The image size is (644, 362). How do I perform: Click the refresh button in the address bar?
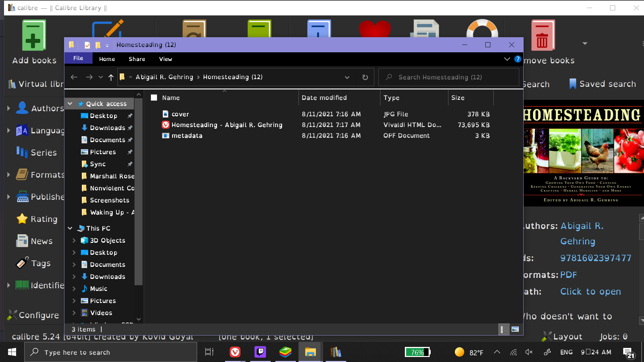coord(365,77)
